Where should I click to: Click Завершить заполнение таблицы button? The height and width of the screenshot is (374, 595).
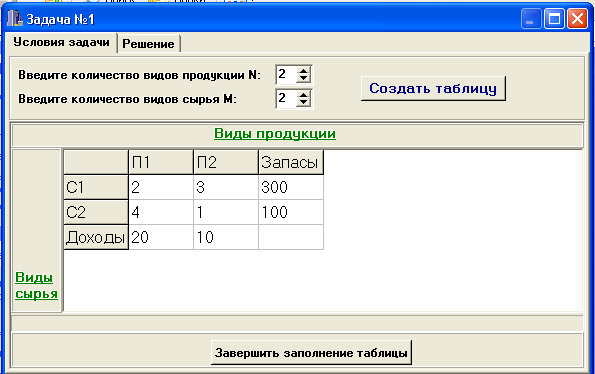coord(311,353)
